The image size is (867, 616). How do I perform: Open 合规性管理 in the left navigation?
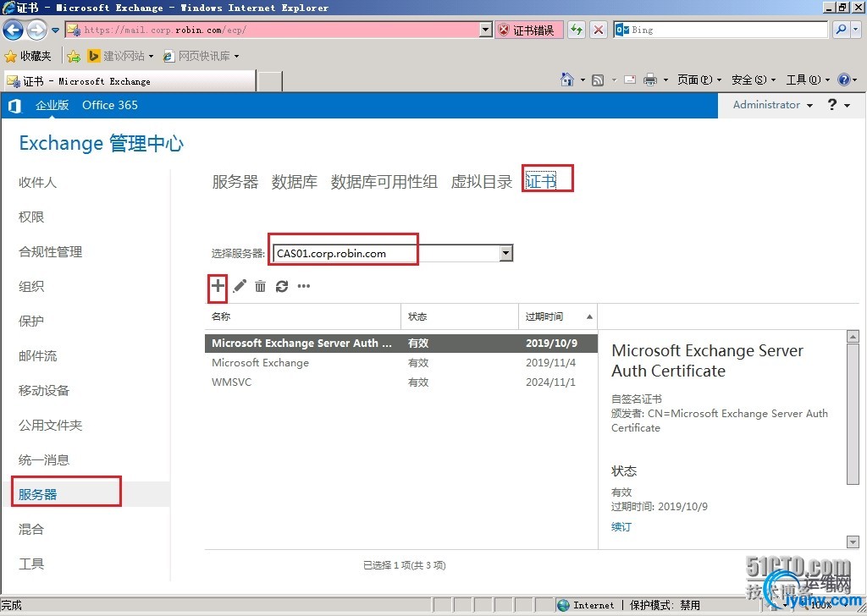click(50, 252)
